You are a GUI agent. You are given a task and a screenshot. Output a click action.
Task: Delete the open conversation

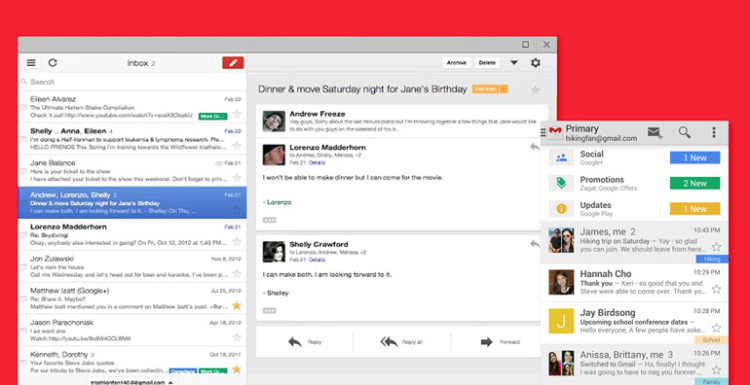tap(487, 63)
